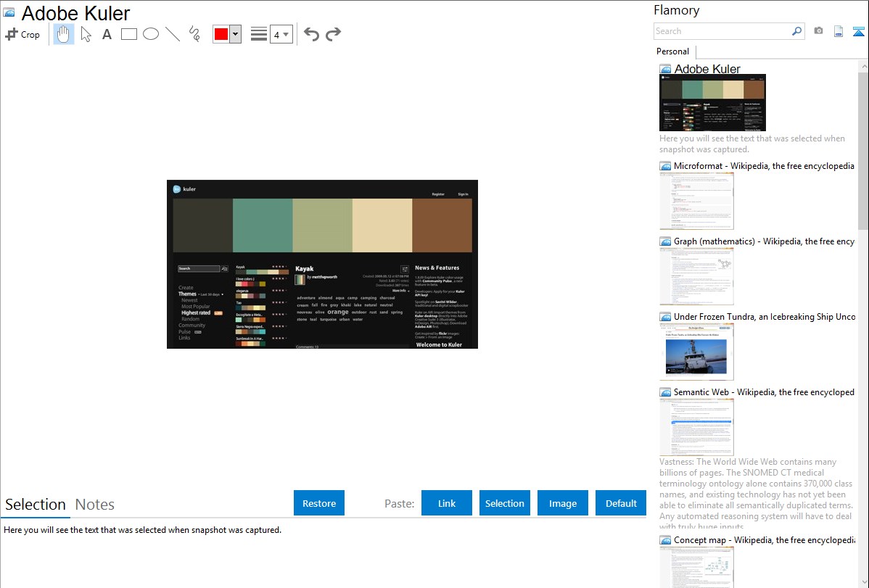Click the red annotation color swatch
Image resolution: width=869 pixels, height=588 pixels.
click(221, 34)
